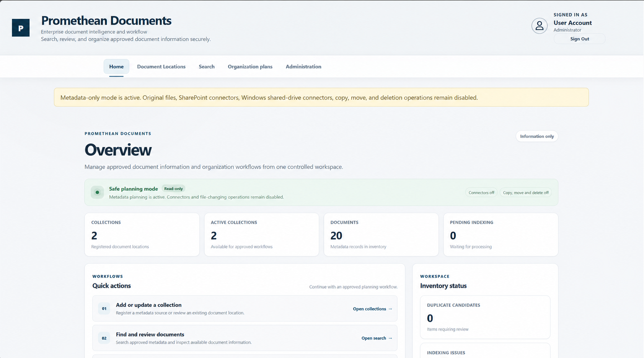Image resolution: width=644 pixels, height=358 pixels.
Task: Open the Documents stat card showing 20
Action: (381, 235)
